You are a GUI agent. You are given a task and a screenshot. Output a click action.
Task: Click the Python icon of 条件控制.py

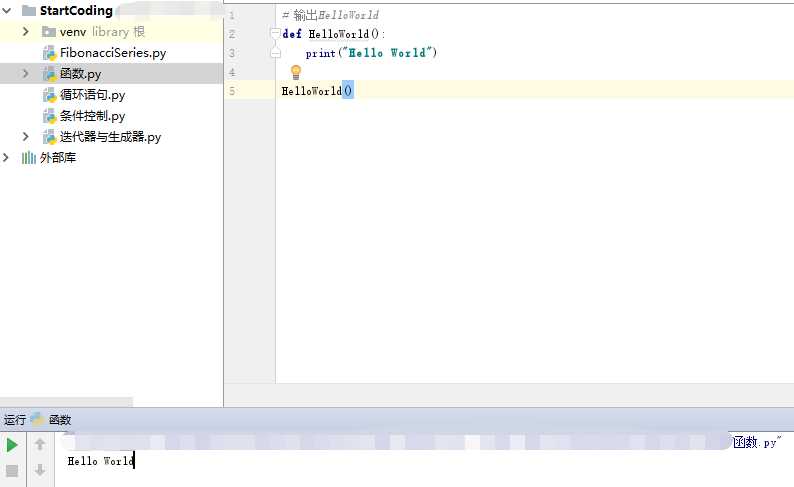[x=49, y=116]
